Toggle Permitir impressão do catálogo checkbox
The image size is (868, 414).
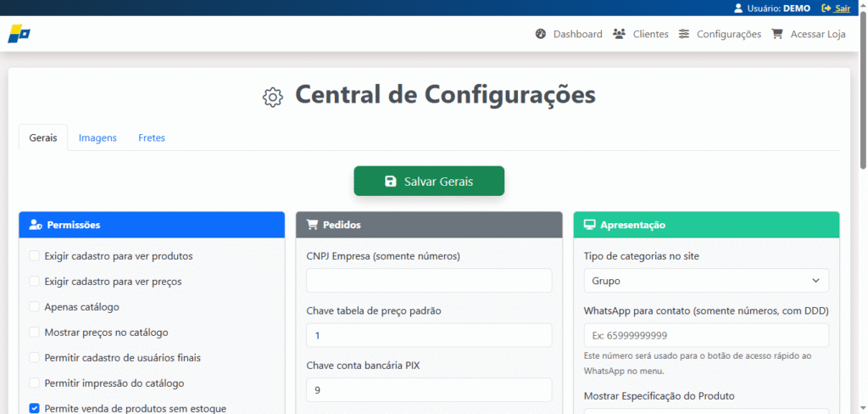35,383
